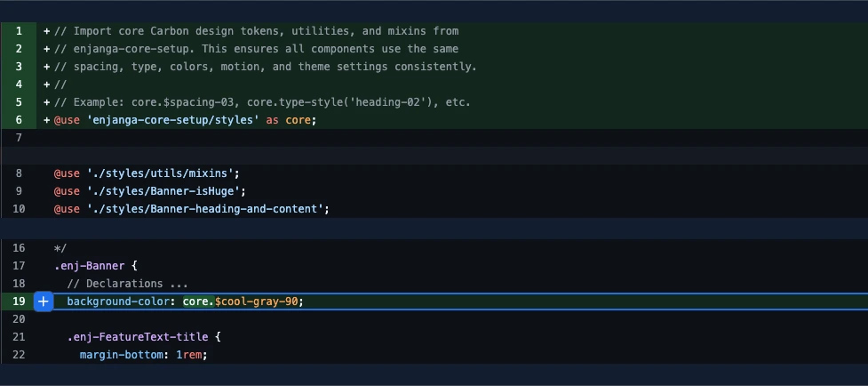
Task: Click the '// Declarations ...' comment
Action: [127, 284]
